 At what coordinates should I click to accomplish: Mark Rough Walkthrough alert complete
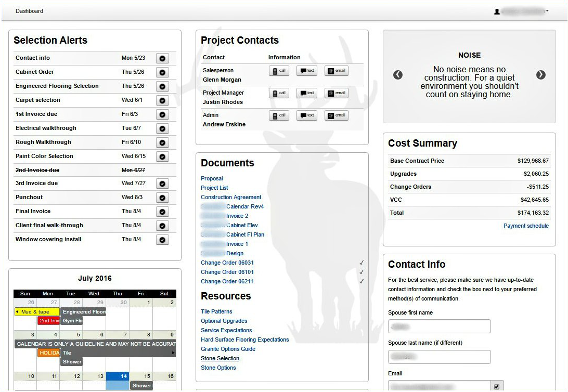pos(162,142)
